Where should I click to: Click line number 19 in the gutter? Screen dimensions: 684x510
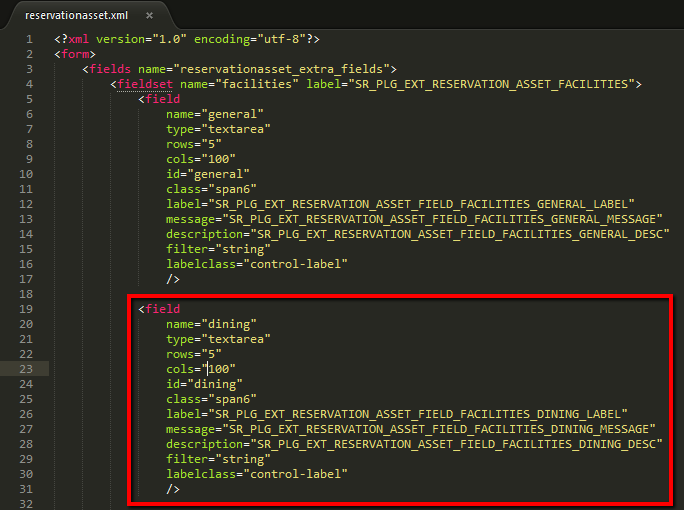[x=28, y=309]
